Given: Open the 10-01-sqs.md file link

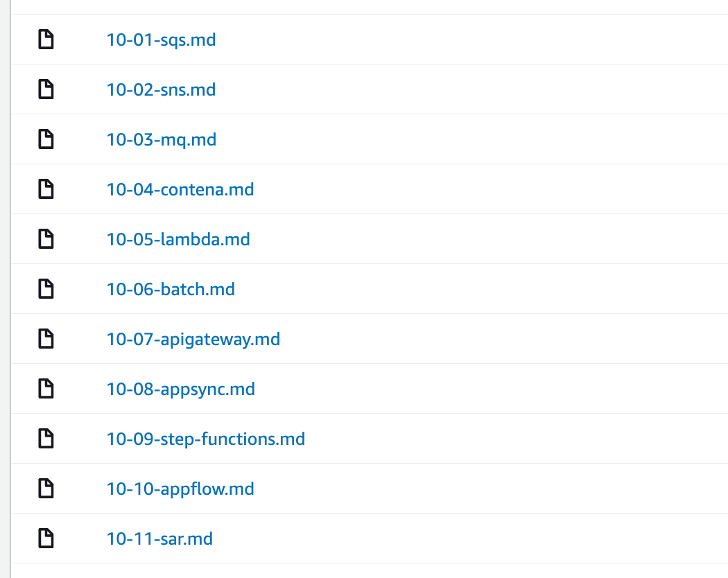Looking at the screenshot, I should [x=161, y=40].
